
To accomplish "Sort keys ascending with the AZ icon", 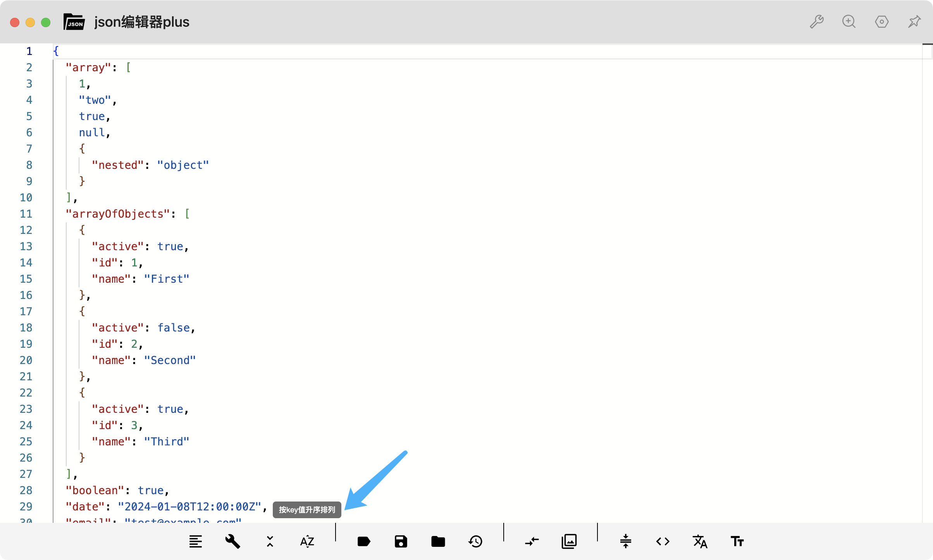I will point(307,541).
